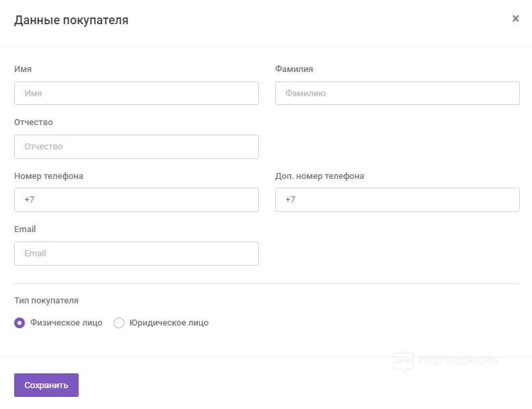This screenshot has height=409, width=532.
Task: Click into the Доп. номер телефона field
Action: pyautogui.click(x=397, y=200)
